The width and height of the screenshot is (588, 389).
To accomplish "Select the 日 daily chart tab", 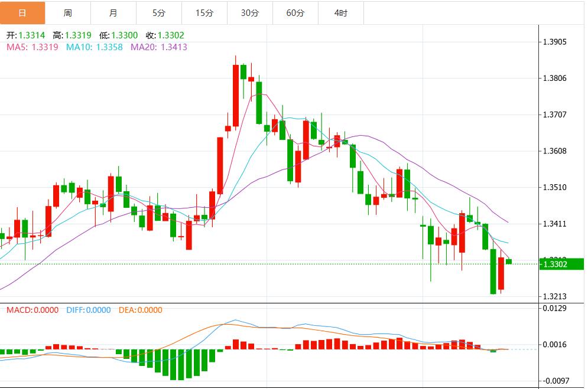I will 22,13.
